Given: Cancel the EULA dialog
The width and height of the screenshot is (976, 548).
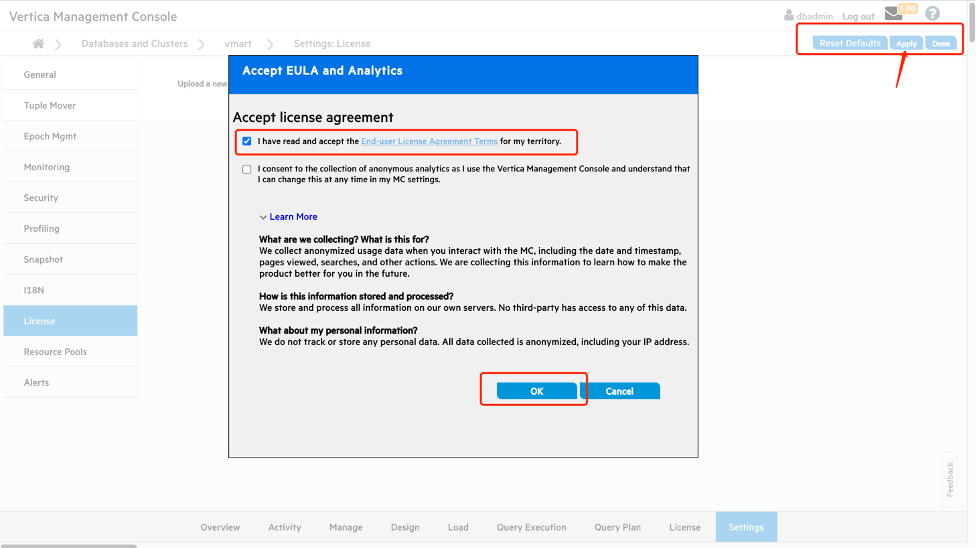Looking at the screenshot, I should click(x=619, y=391).
